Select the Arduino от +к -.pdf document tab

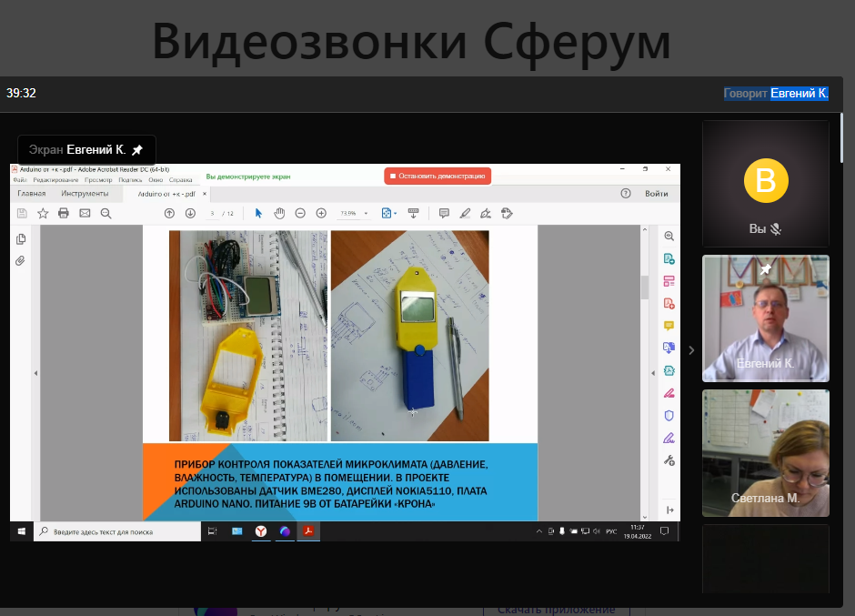[x=166, y=194]
